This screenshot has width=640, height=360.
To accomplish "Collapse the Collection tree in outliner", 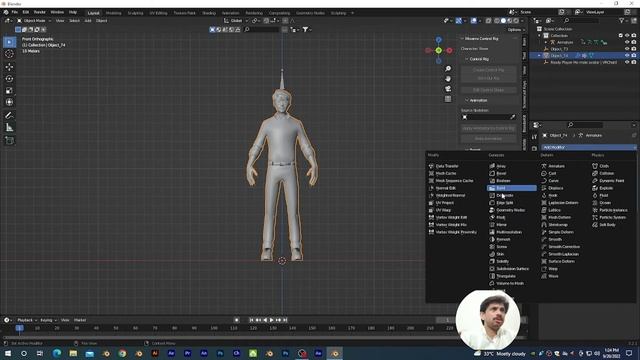I will (539, 36).
